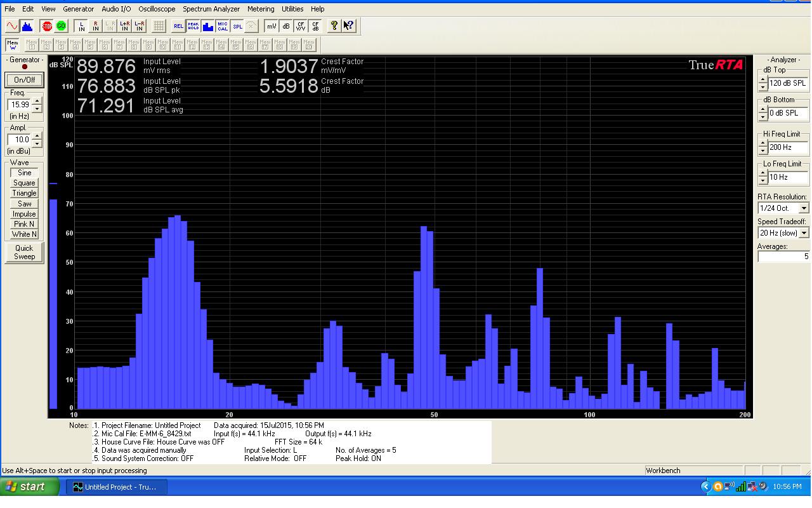
Task: Lower dB Bottom with down arrow
Action: coord(763,117)
